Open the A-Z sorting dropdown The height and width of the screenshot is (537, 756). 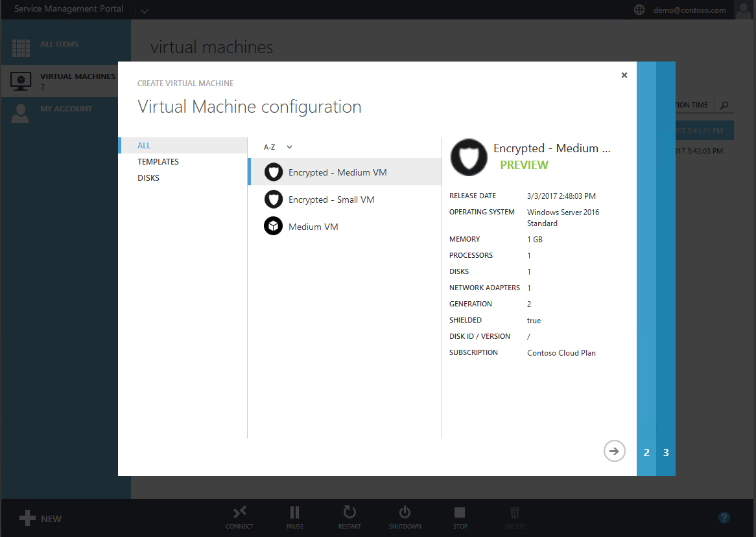[x=277, y=147]
